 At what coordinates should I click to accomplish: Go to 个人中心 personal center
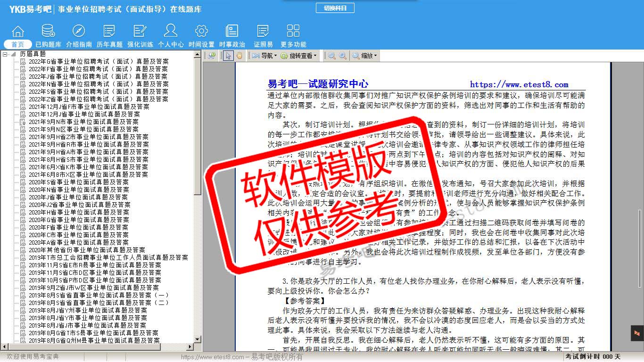coord(171,36)
